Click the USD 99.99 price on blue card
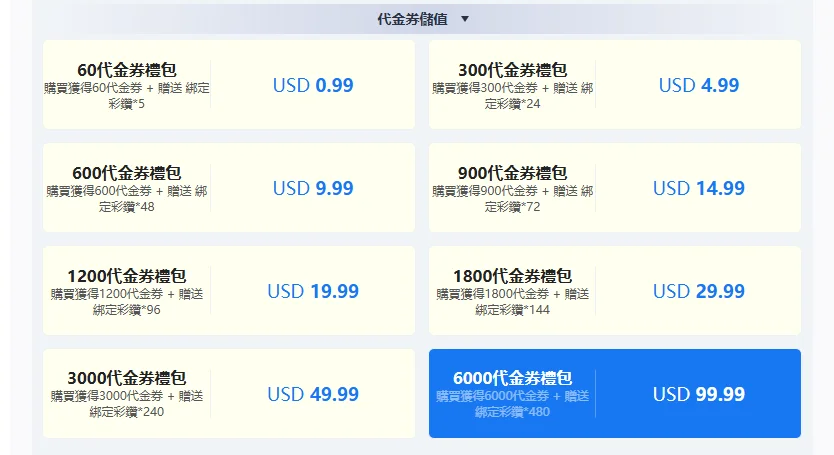This screenshot has height=455, width=834. point(699,394)
